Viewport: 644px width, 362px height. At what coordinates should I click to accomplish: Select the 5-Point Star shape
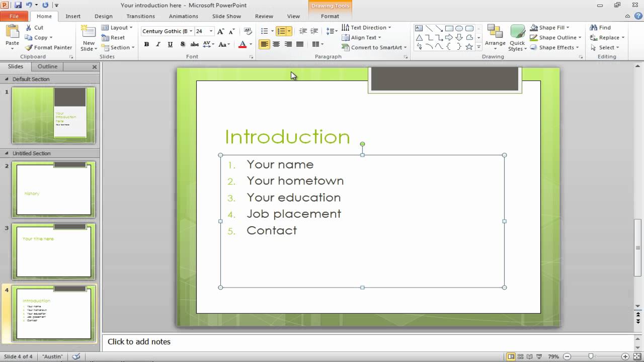click(469, 47)
